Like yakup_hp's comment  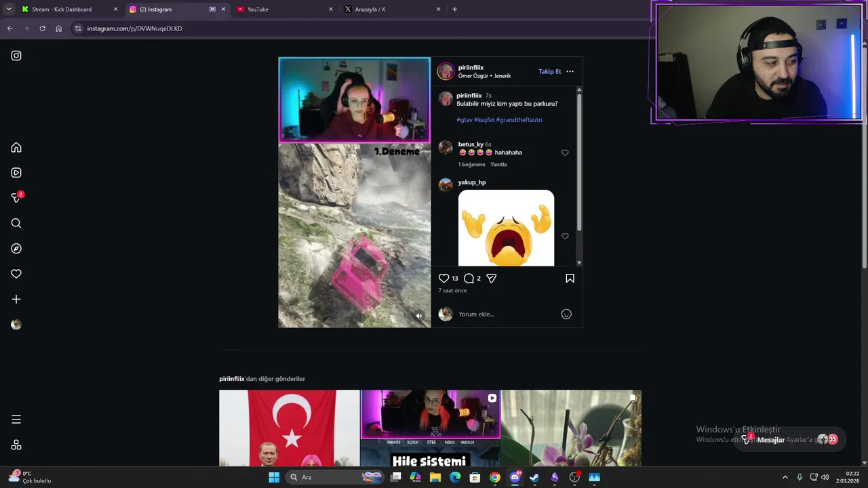565,236
